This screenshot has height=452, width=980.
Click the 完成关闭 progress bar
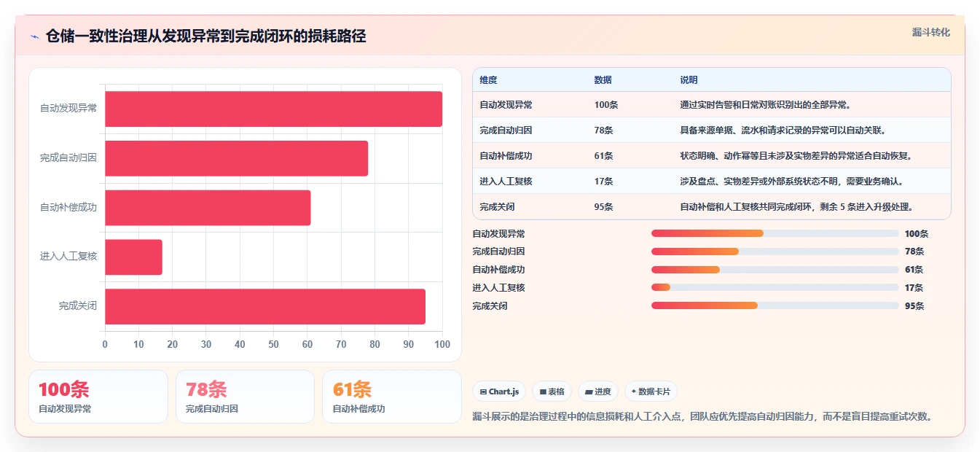(x=775, y=305)
